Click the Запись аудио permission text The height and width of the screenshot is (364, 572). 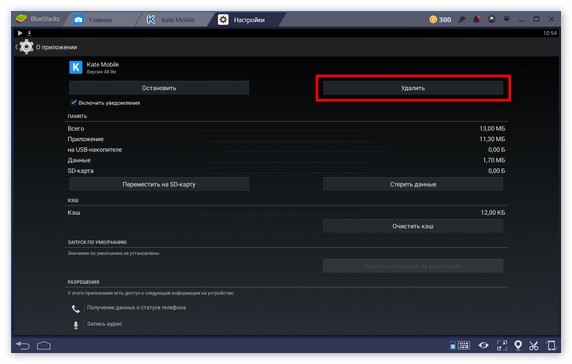click(104, 324)
